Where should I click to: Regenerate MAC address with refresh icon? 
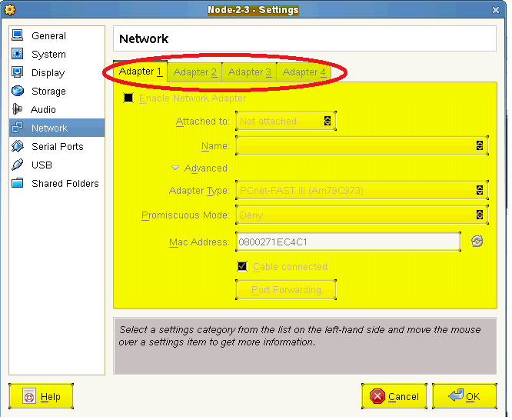coord(477,242)
